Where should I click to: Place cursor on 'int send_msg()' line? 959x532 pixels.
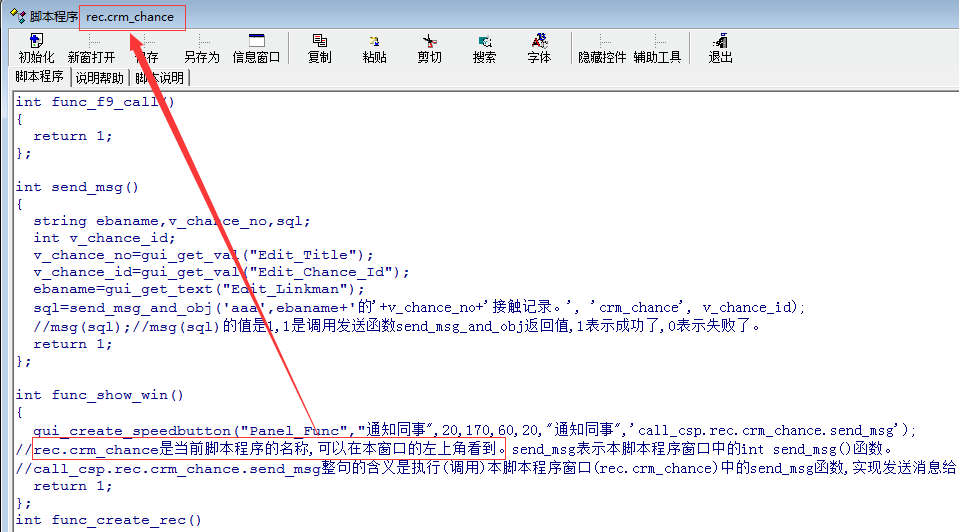(x=77, y=186)
